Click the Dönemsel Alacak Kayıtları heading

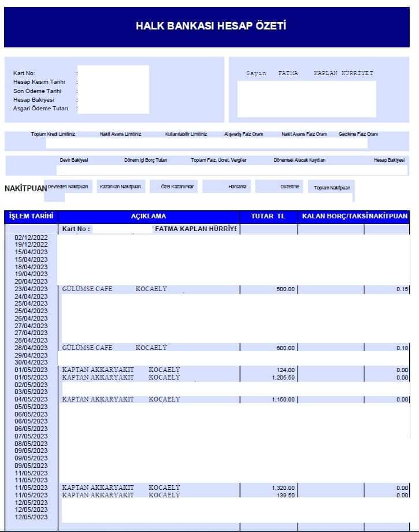coord(299,160)
